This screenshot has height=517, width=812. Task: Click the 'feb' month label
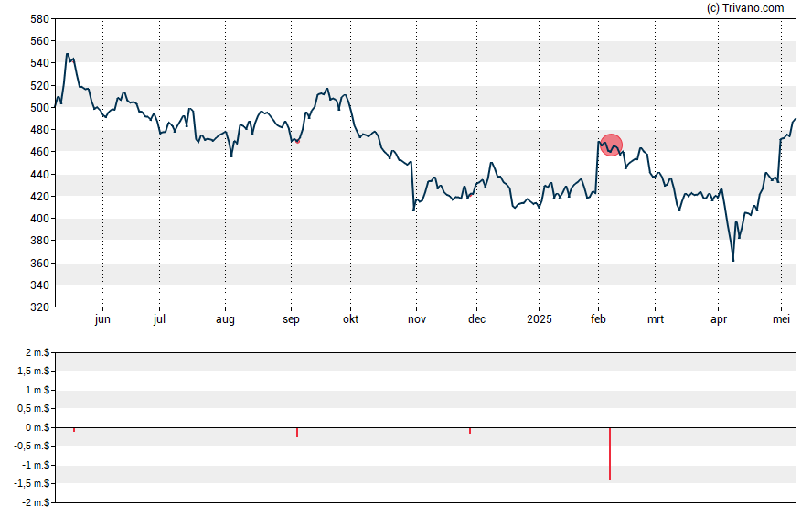[598, 319]
